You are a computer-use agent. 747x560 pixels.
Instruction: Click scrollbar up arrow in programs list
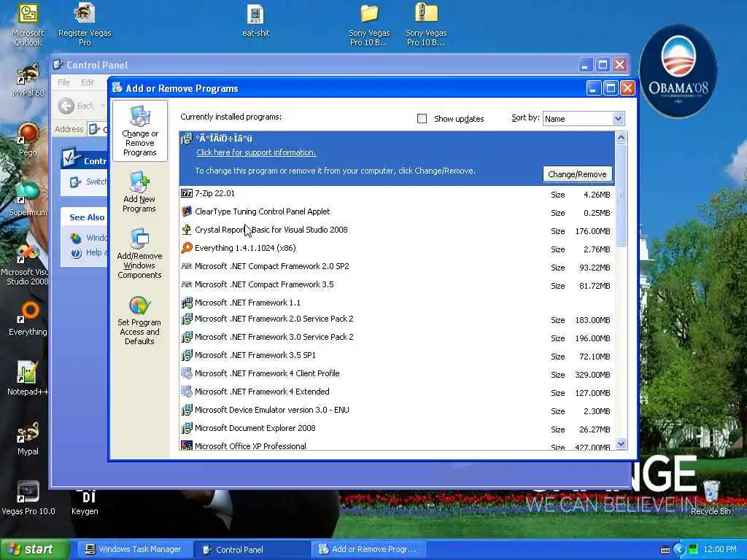coord(621,138)
